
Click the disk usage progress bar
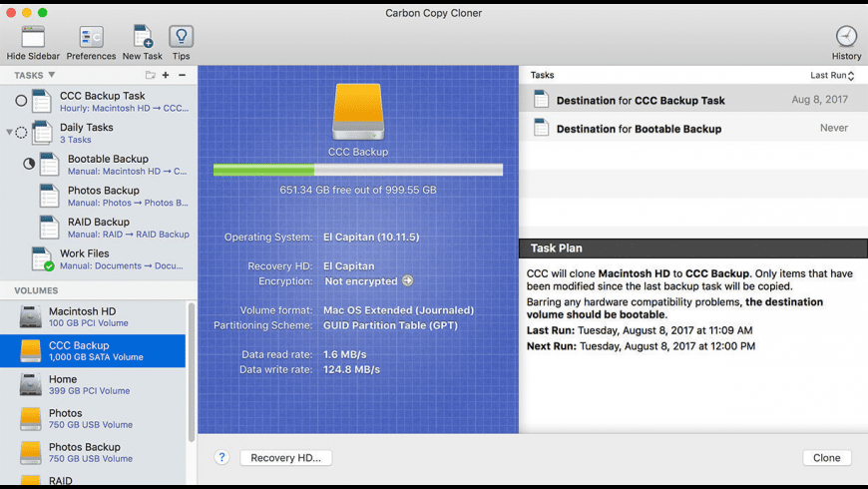358,170
